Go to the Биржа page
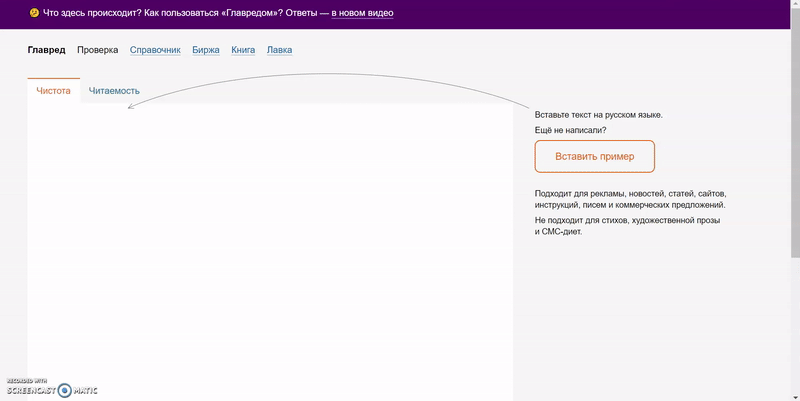The height and width of the screenshot is (401, 800). (206, 50)
